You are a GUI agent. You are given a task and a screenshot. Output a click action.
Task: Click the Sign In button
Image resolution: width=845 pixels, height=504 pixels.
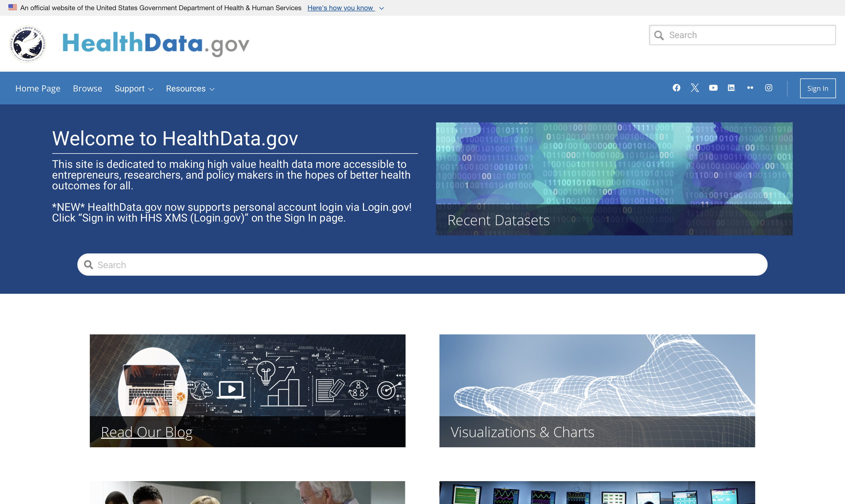(818, 88)
